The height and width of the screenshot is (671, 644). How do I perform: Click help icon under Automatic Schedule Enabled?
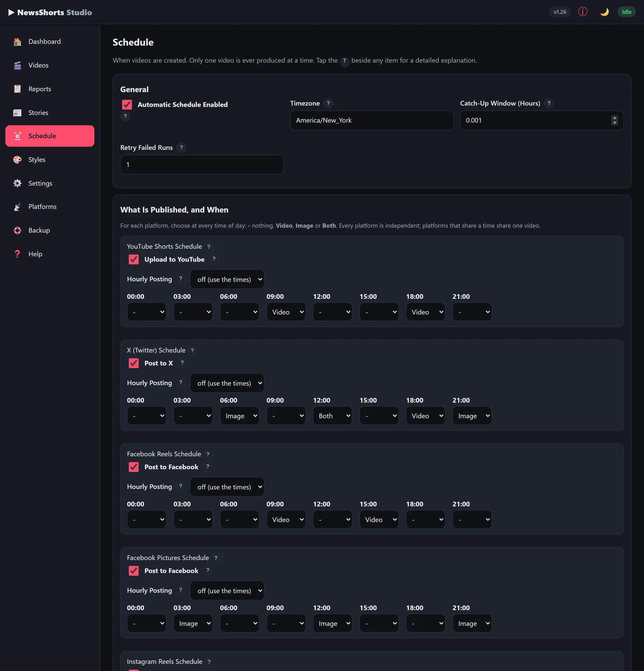click(x=125, y=116)
